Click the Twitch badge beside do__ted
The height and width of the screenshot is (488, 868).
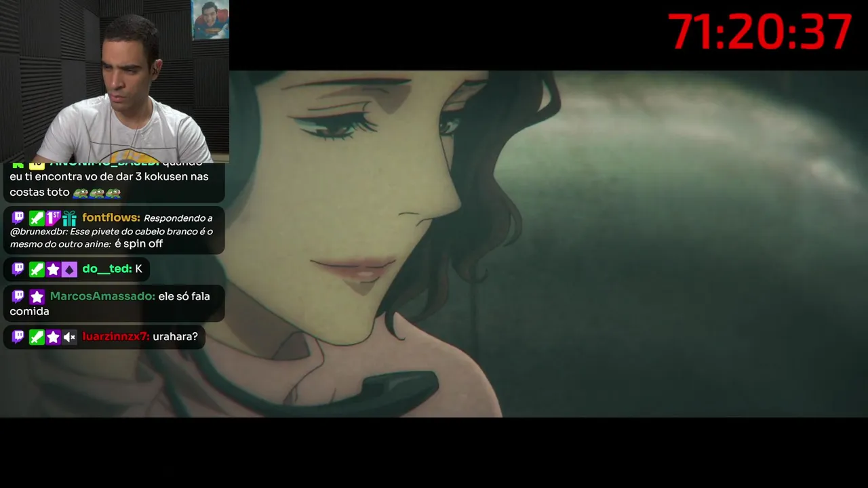(18, 269)
